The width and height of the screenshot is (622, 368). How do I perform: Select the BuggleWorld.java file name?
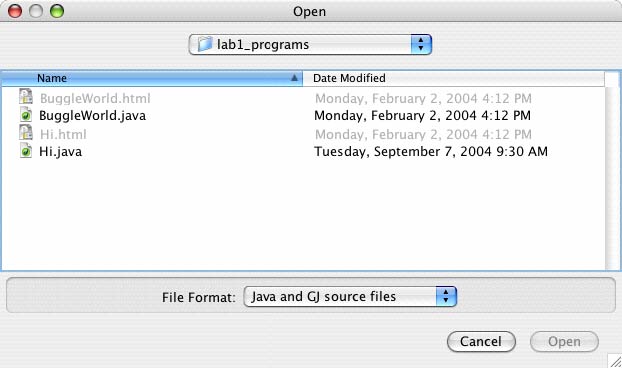92,115
